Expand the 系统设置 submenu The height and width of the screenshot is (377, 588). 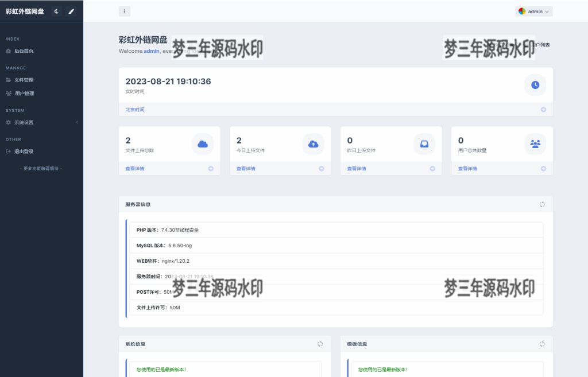[x=24, y=122]
